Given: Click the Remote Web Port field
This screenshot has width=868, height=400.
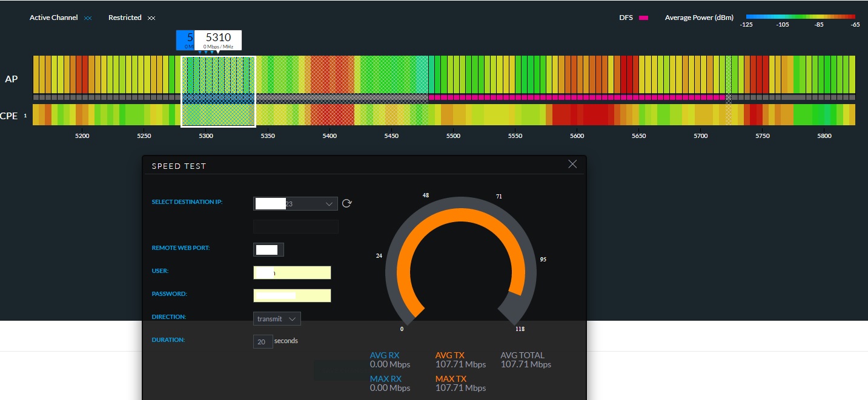Looking at the screenshot, I should pos(268,249).
